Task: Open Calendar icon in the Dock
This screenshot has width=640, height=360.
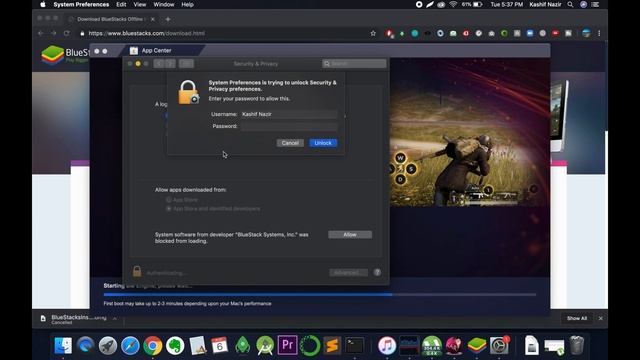Action: tap(220, 346)
